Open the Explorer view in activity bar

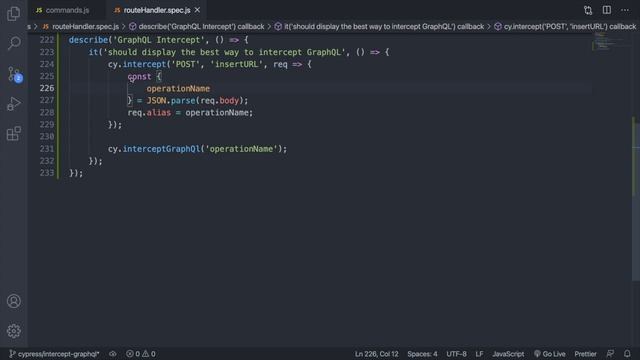point(13,13)
